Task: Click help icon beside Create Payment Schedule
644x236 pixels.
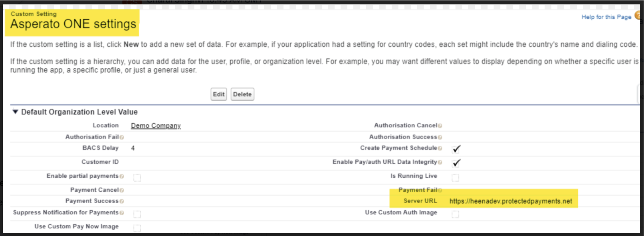Action: (x=440, y=148)
